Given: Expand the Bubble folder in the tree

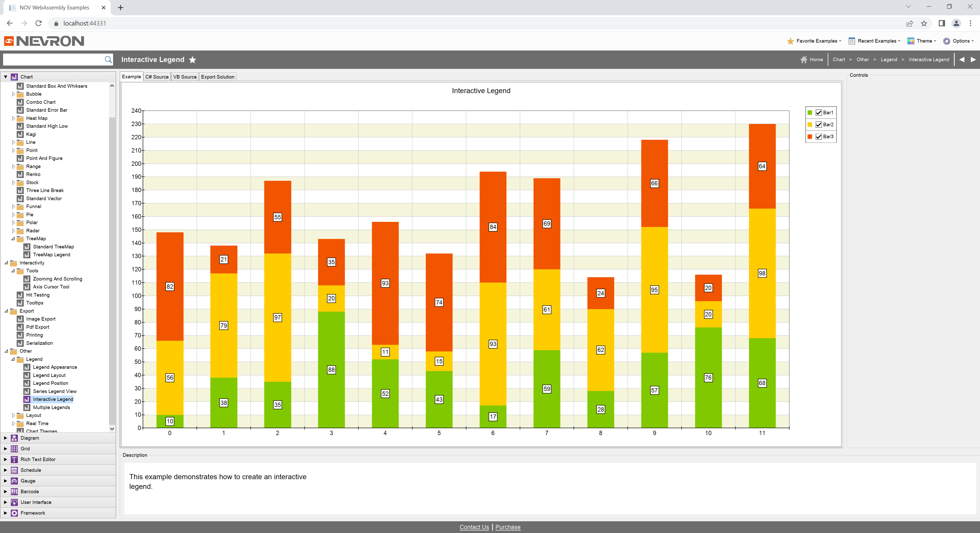Looking at the screenshot, I should [13, 94].
